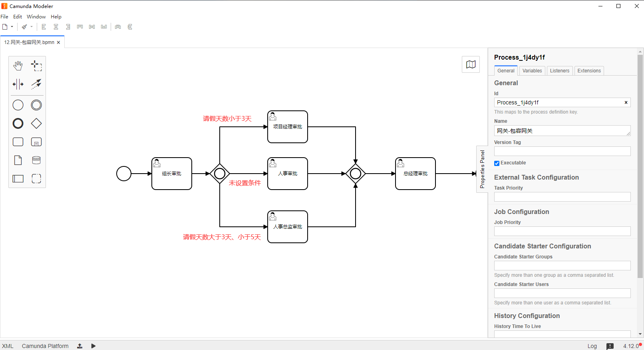
Task: Select the start event circle on canvas
Action: coord(124,174)
